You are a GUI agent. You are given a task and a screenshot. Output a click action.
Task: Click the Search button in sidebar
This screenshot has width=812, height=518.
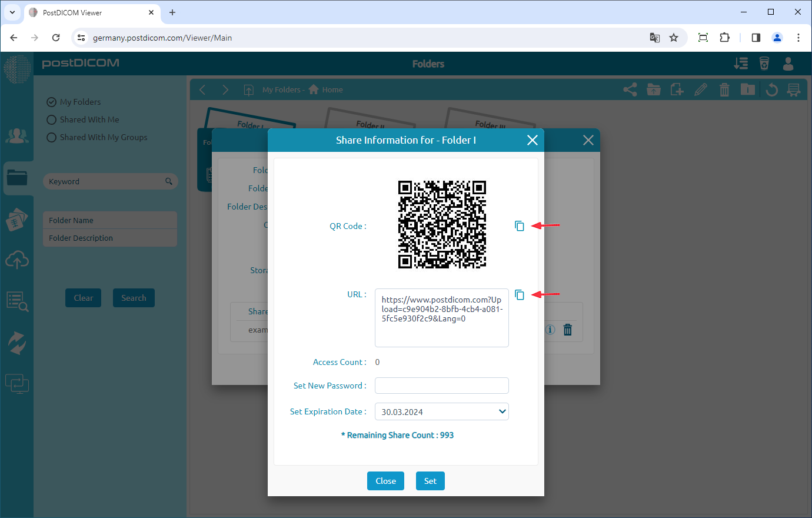tap(134, 298)
